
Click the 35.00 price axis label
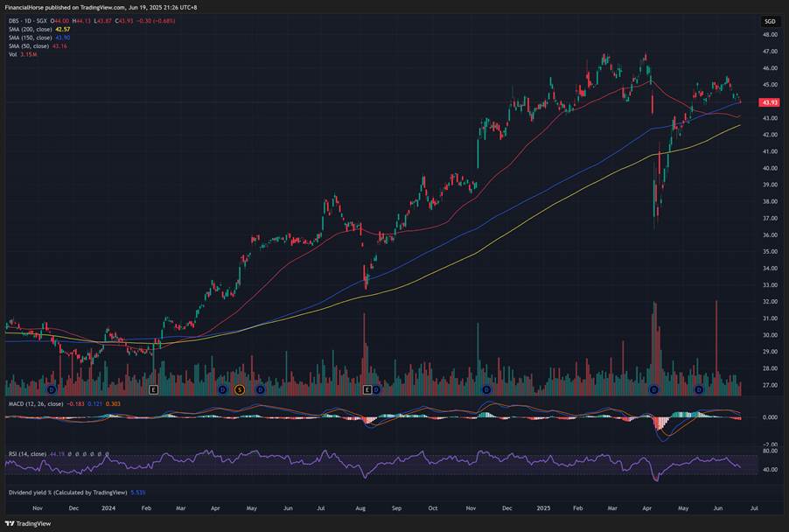(770, 252)
